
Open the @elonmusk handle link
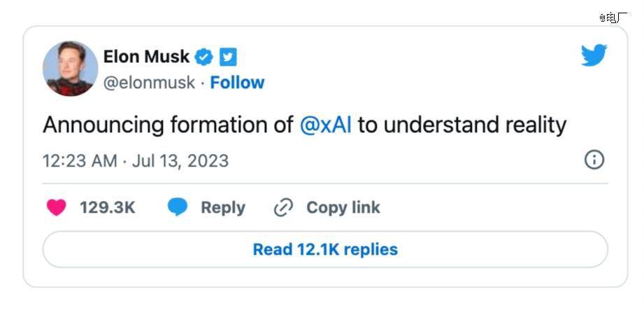(x=149, y=83)
